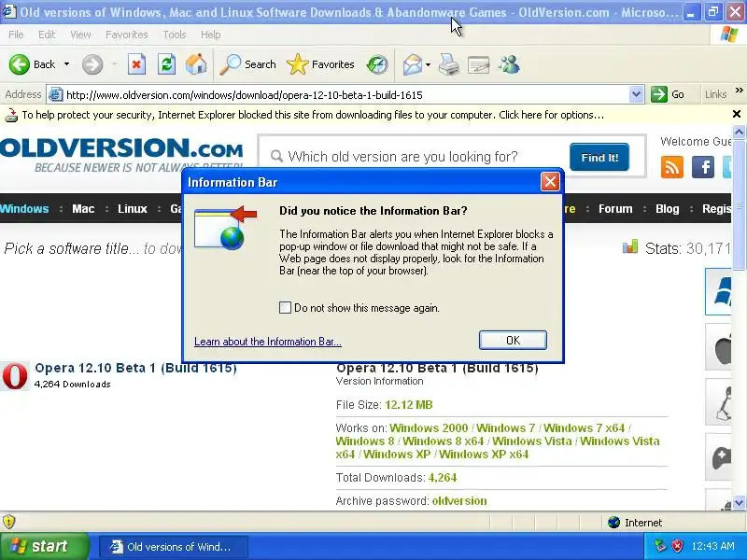
Task: Click the Stats bar chart icon
Action: 629,246
